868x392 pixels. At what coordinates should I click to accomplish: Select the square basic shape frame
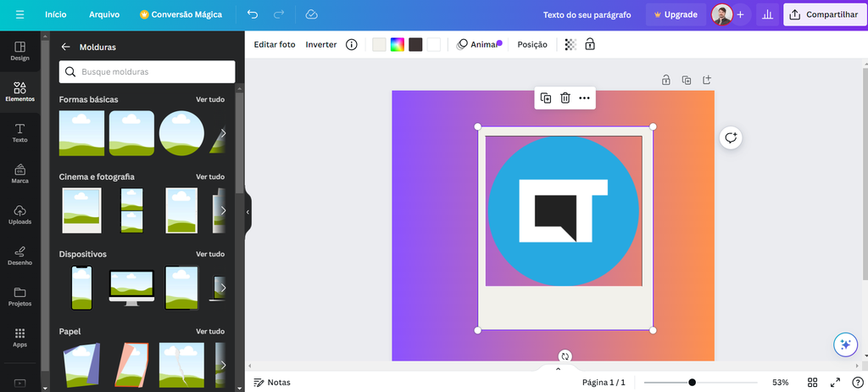point(81,133)
